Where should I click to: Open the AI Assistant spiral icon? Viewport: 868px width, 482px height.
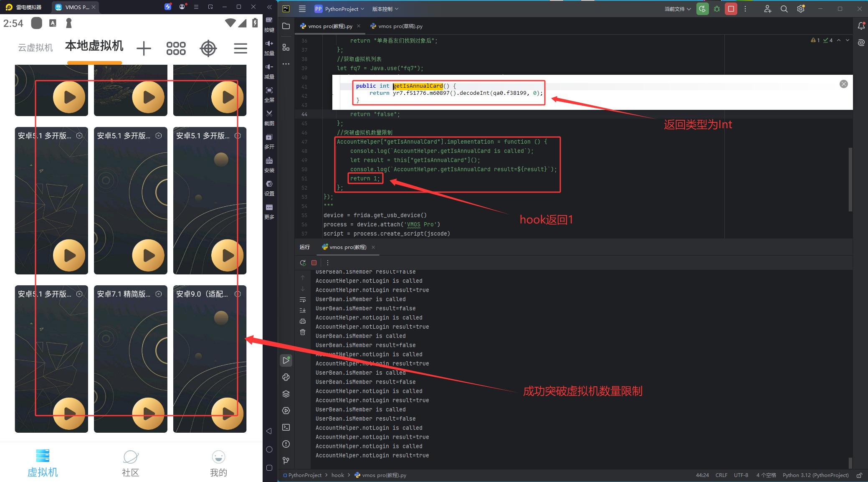click(x=861, y=43)
